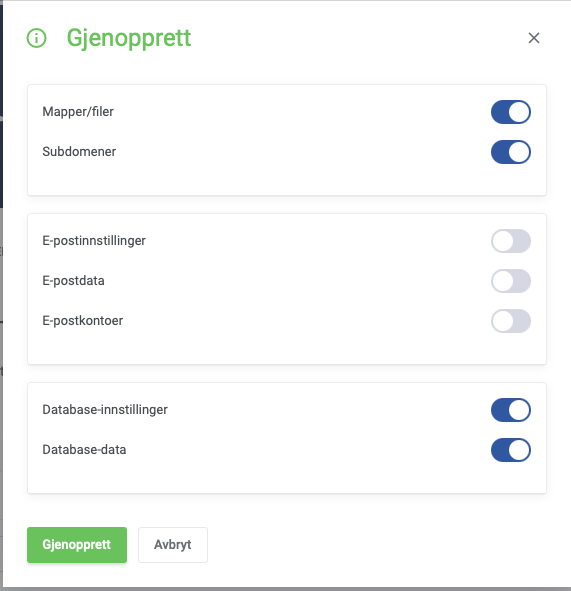Viewport: 571px width, 591px height.
Task: Turn off the Database-innstillinger switch
Action: [x=511, y=410]
